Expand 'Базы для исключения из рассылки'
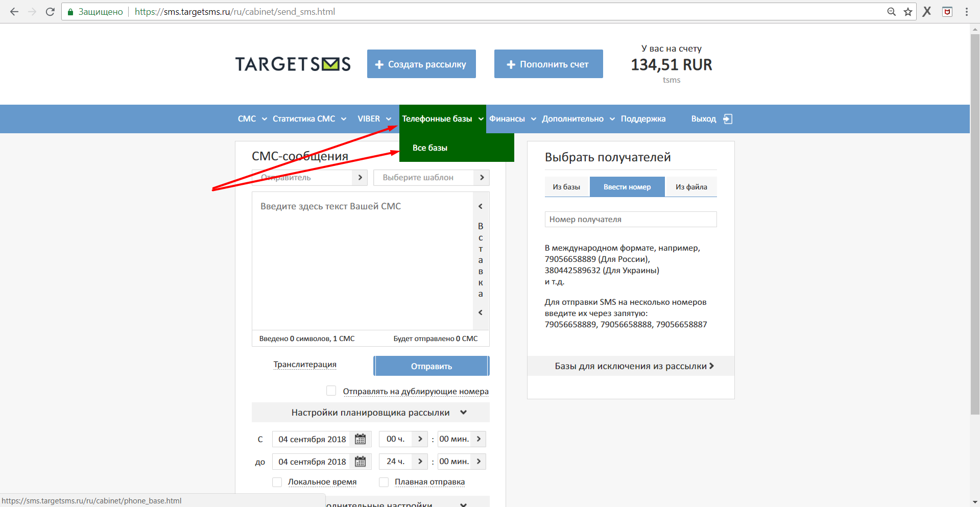980x507 pixels. [x=631, y=366]
